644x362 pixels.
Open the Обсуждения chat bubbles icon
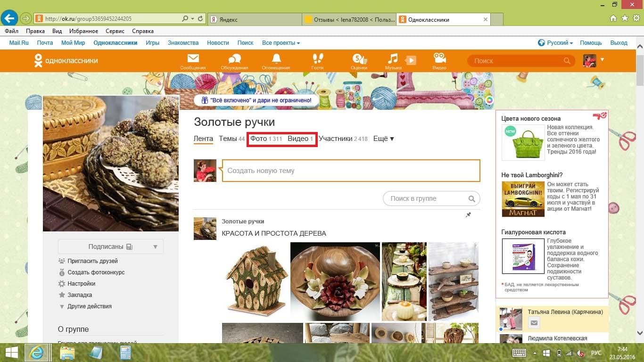tap(234, 59)
